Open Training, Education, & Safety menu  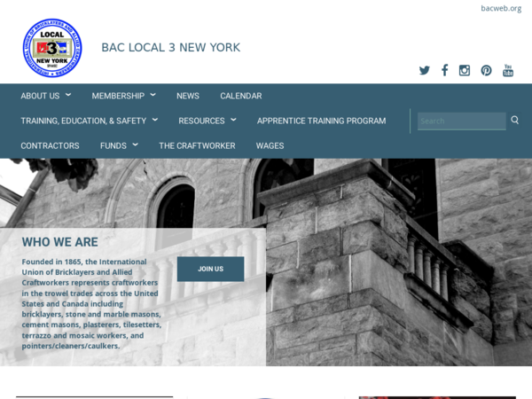pos(83,121)
